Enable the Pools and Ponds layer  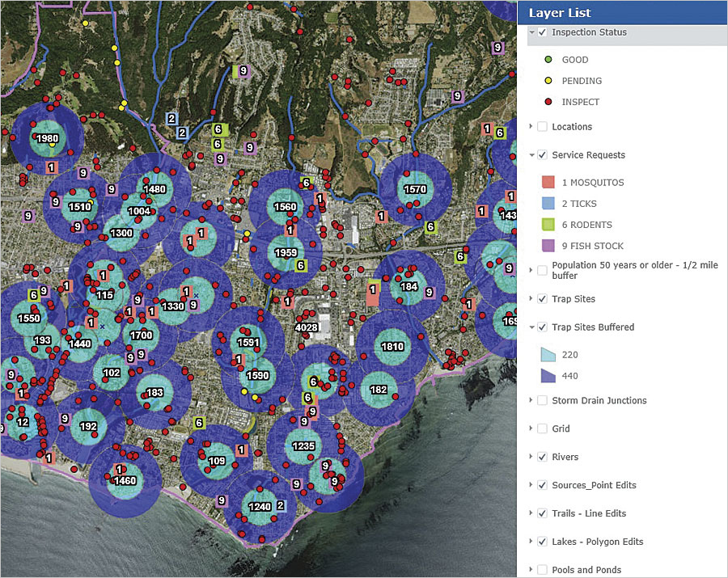(x=542, y=570)
